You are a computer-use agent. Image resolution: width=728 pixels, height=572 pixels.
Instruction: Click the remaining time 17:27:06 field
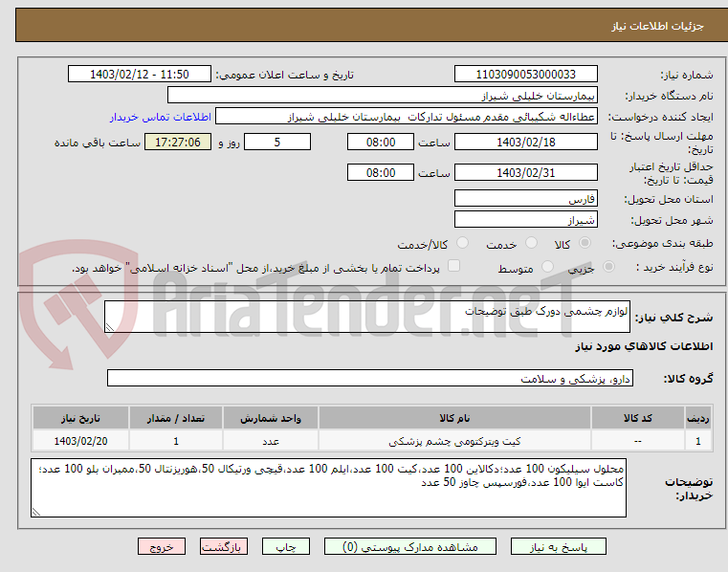pos(178,143)
